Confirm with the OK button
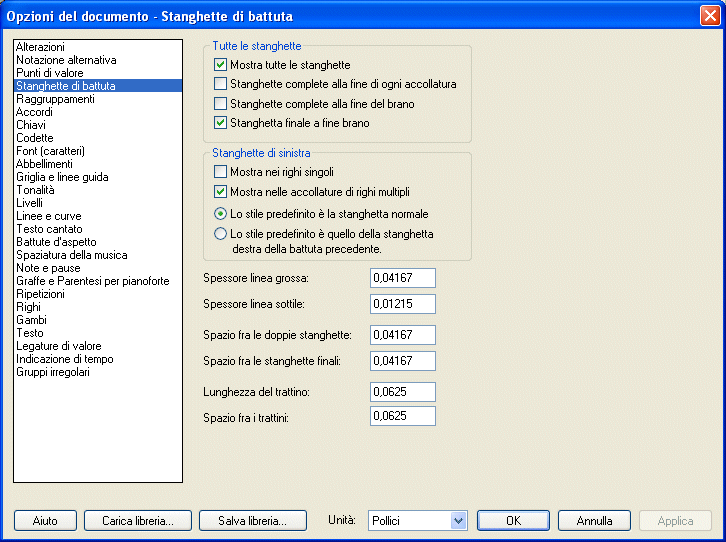 pos(513,521)
